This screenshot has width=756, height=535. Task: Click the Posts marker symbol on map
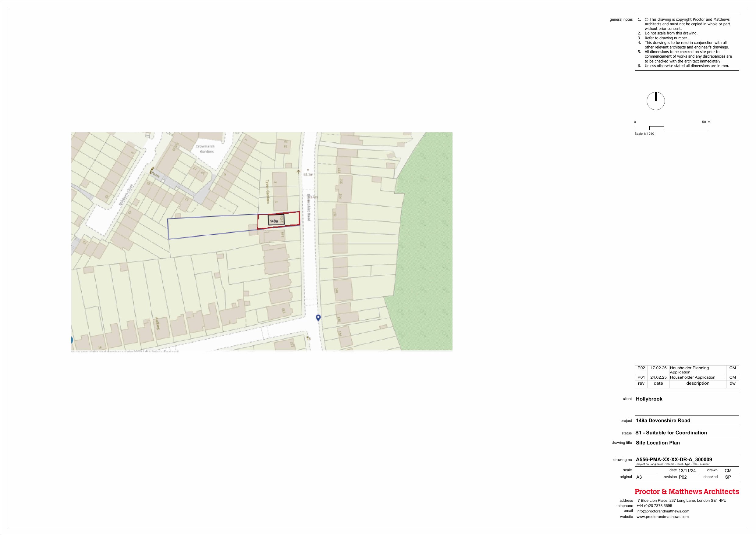tap(152, 171)
